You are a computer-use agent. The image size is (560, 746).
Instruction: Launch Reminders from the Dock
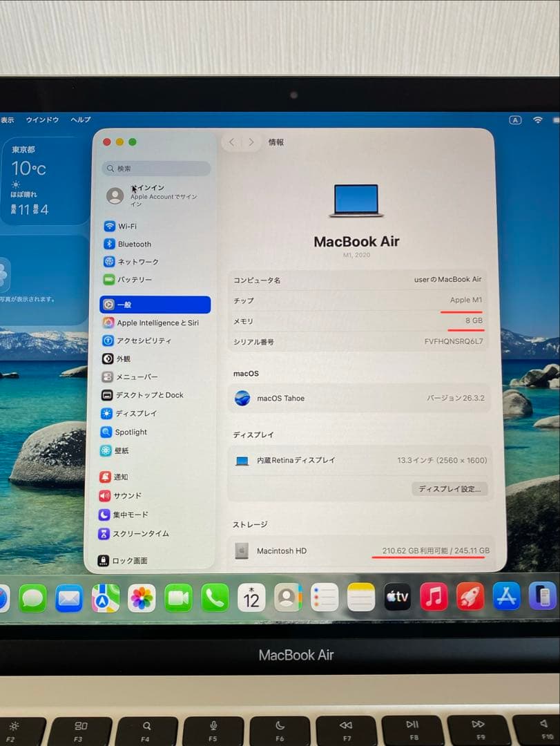click(325, 597)
